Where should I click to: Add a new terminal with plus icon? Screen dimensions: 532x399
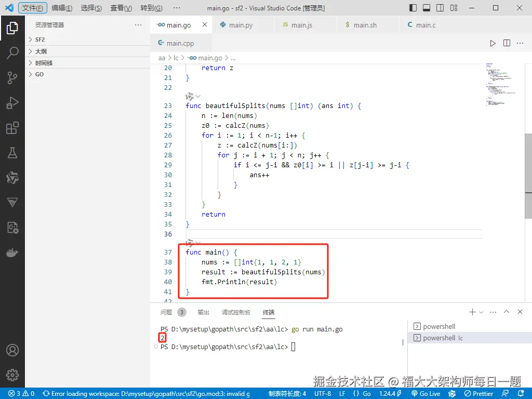(x=472, y=312)
